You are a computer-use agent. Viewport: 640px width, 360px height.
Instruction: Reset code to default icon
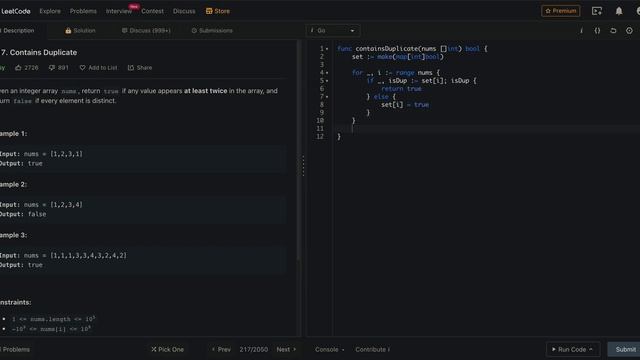(x=613, y=31)
